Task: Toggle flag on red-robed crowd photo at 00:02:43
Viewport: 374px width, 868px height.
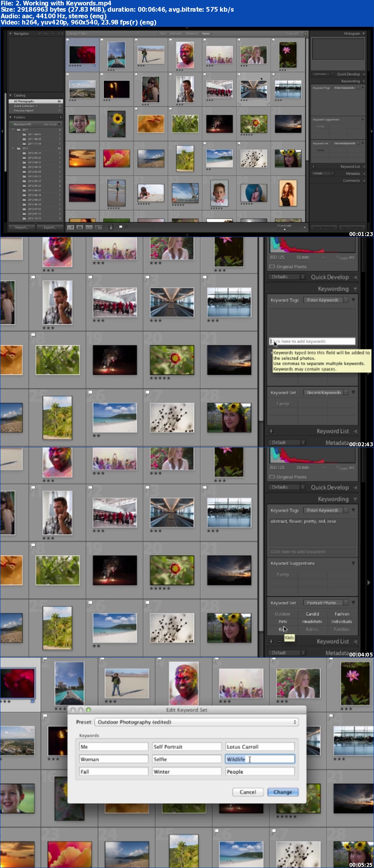Action: click(90, 278)
